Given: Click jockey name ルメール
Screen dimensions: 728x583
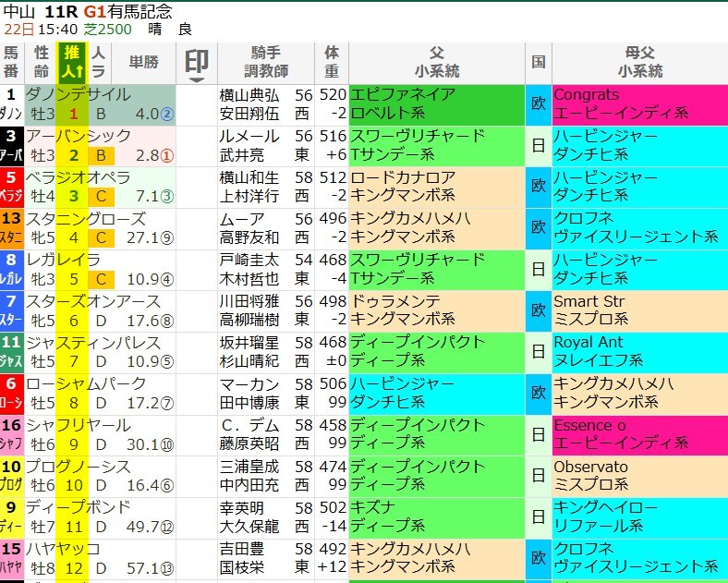Looking at the screenshot, I should pyautogui.click(x=241, y=136).
